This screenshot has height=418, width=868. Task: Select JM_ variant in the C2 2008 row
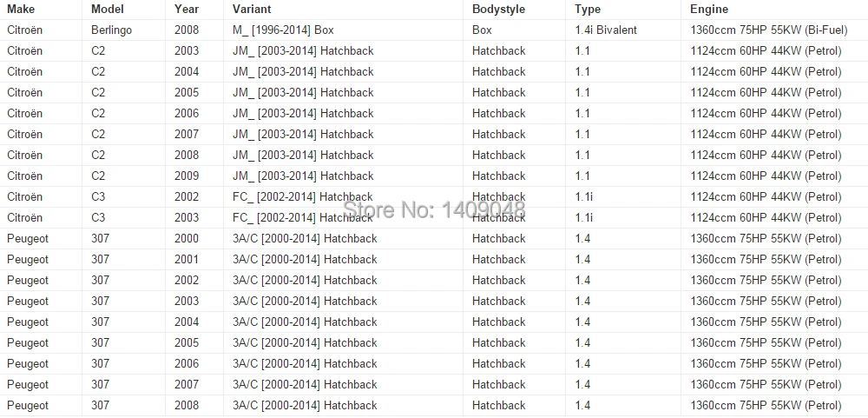click(x=303, y=156)
